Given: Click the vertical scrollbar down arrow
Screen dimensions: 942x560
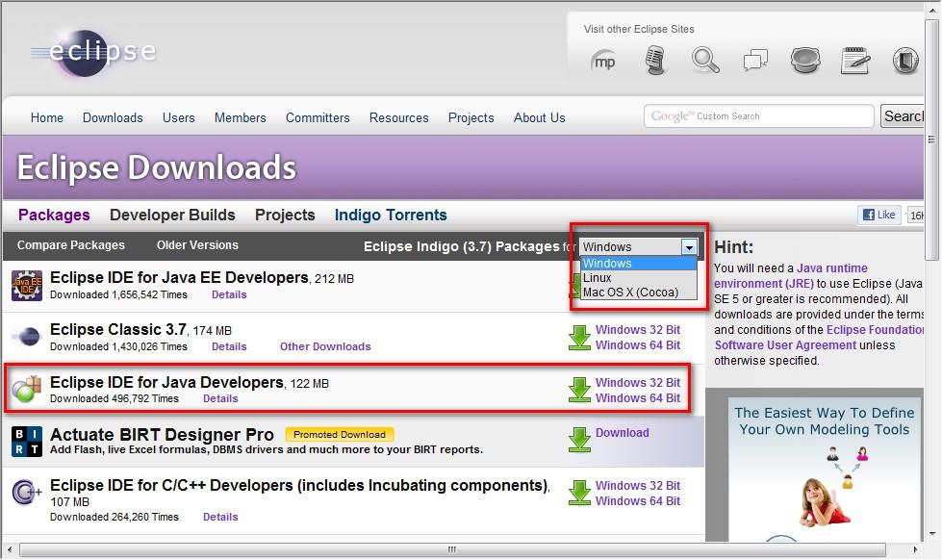Looking at the screenshot, I should (933, 534).
